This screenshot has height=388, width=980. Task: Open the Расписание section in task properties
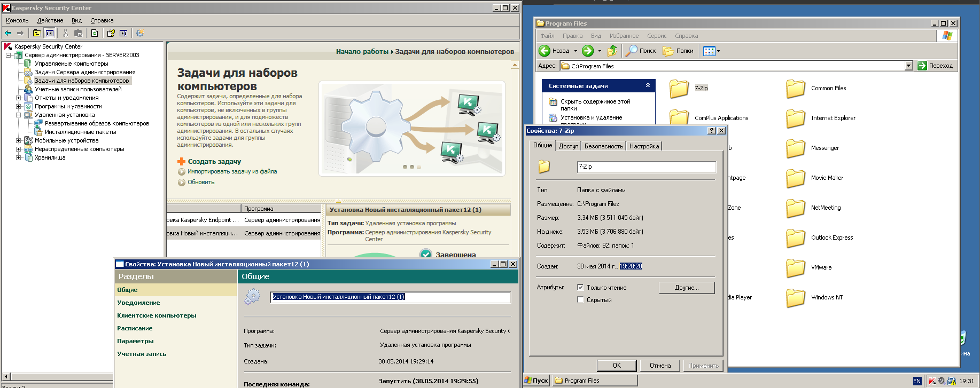point(135,328)
